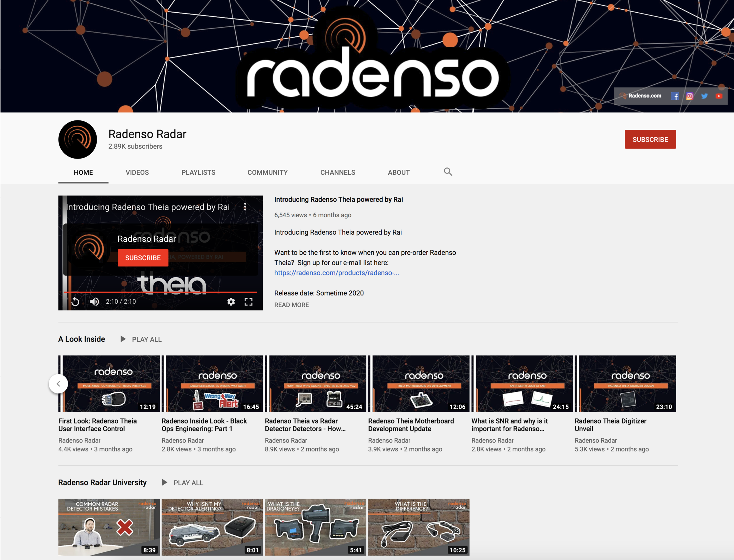Play all Radenso Radar University videos

coord(188,483)
